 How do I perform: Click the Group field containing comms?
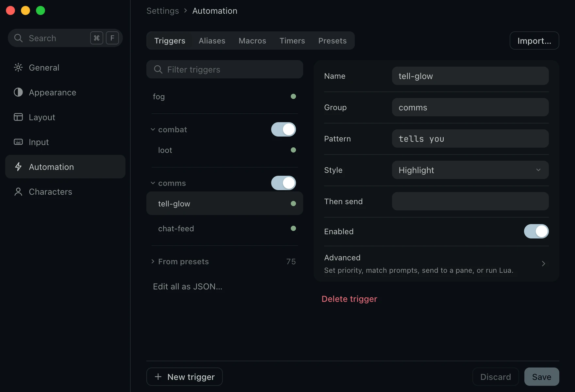(x=470, y=107)
